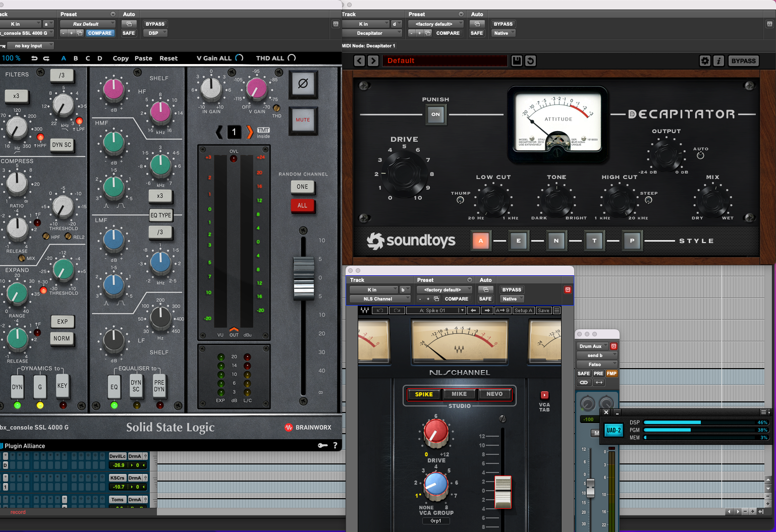Select MIKE studio mode in NLS
The image size is (776, 532).
click(x=459, y=394)
